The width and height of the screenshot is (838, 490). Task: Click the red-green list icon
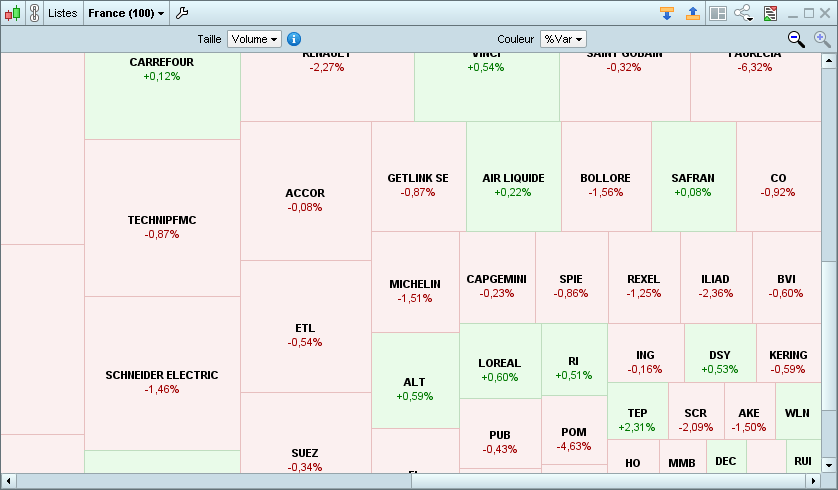point(770,13)
